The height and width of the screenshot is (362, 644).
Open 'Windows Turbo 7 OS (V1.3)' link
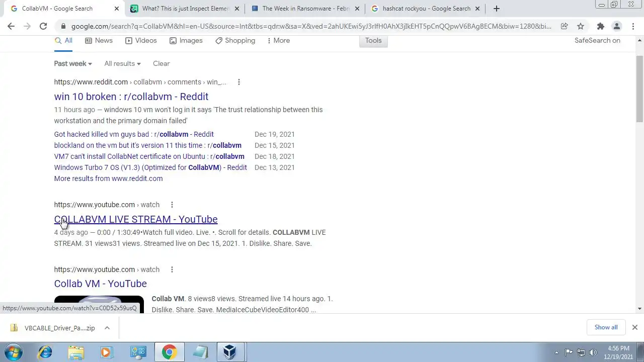(150, 167)
